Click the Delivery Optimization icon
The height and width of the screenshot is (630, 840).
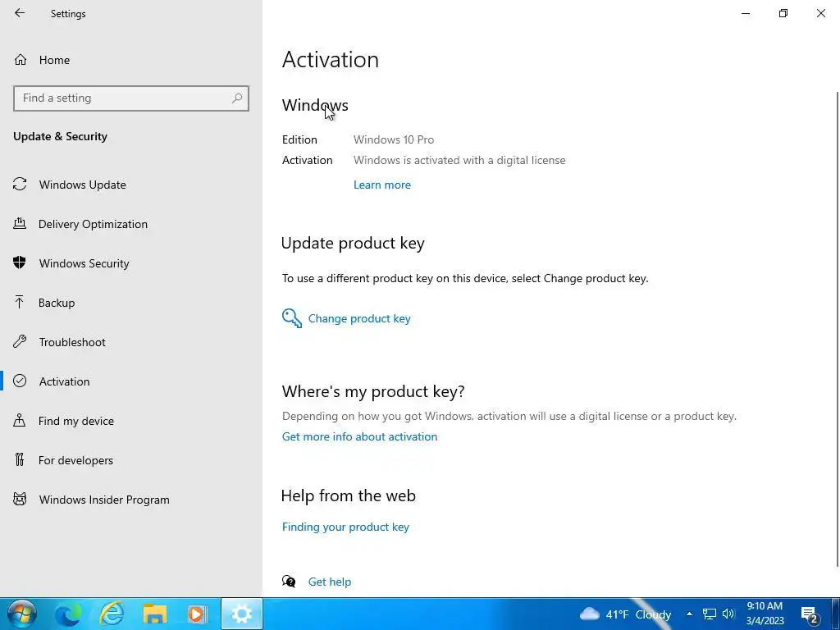coord(20,223)
